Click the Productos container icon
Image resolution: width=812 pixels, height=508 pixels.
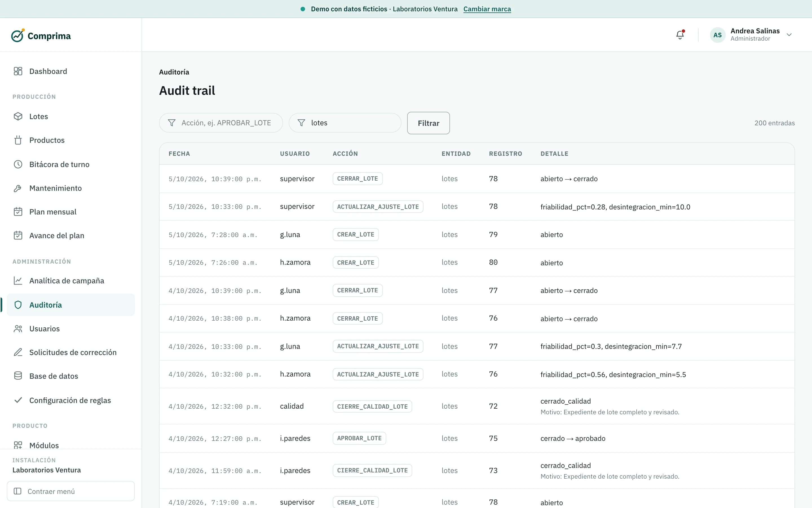pos(18,140)
